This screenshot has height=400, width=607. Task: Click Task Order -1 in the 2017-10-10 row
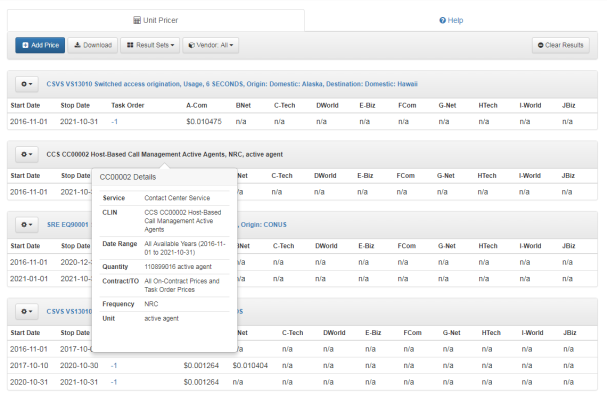[x=115, y=366]
